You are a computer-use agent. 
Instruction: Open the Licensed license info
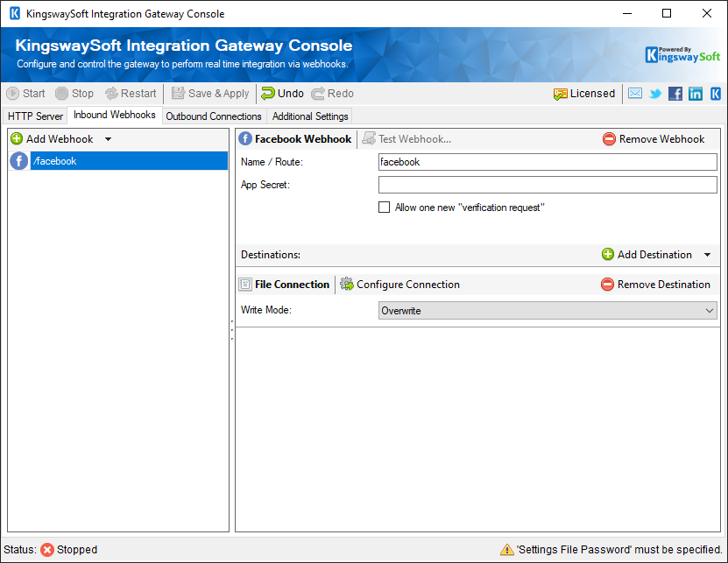click(x=584, y=94)
